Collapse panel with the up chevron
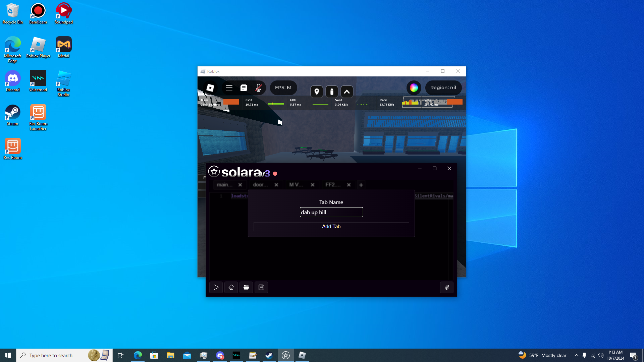Screen dimensions: 644x362 pos(347,92)
